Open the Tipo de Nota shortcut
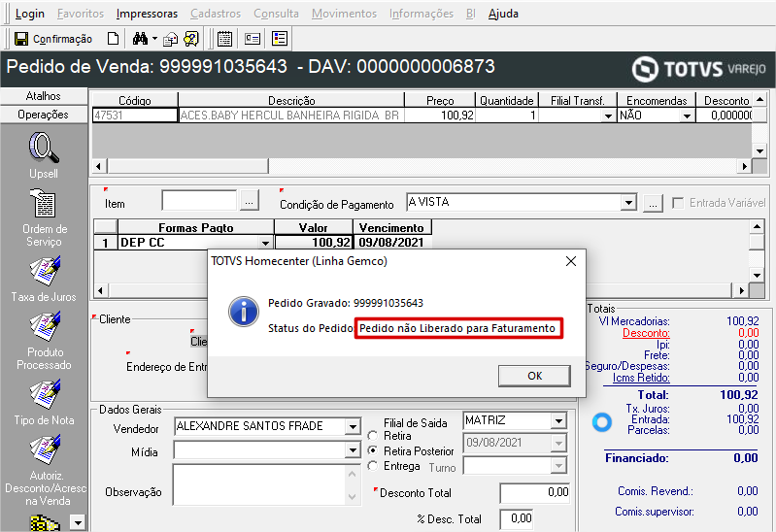This screenshot has height=532, width=776. coord(45,403)
